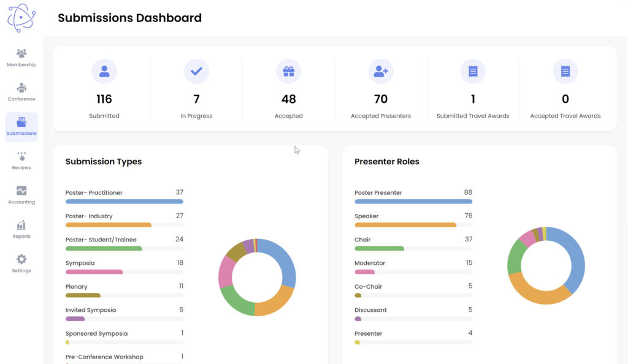Screen dimensions: 628x364
Task: Click the Accepted gift box icon
Action: pyautogui.click(x=288, y=72)
